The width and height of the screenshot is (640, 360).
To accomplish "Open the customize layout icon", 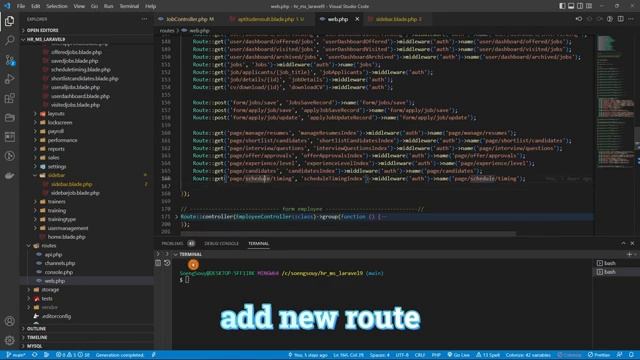I will [589, 6].
